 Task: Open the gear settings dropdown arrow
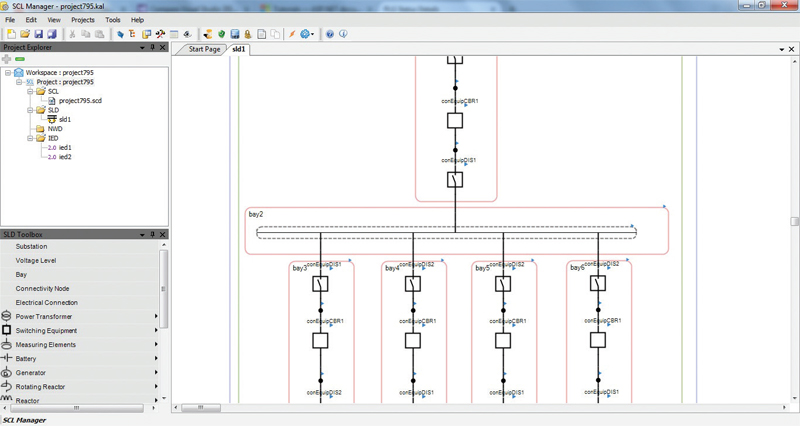point(314,34)
